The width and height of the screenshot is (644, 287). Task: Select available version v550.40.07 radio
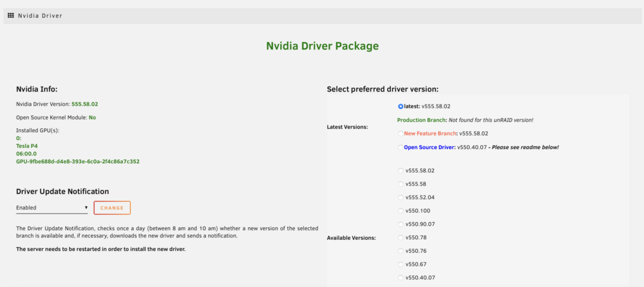coord(401,277)
